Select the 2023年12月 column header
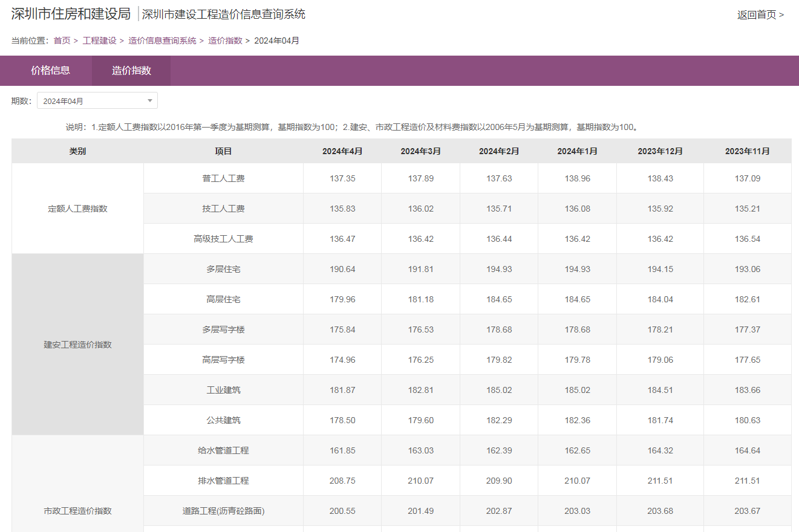799x532 pixels. 660,151
